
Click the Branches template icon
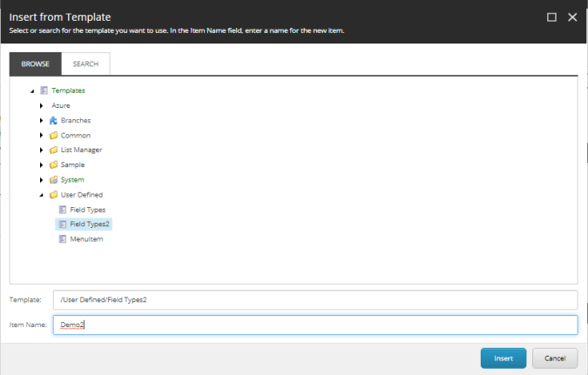53,120
